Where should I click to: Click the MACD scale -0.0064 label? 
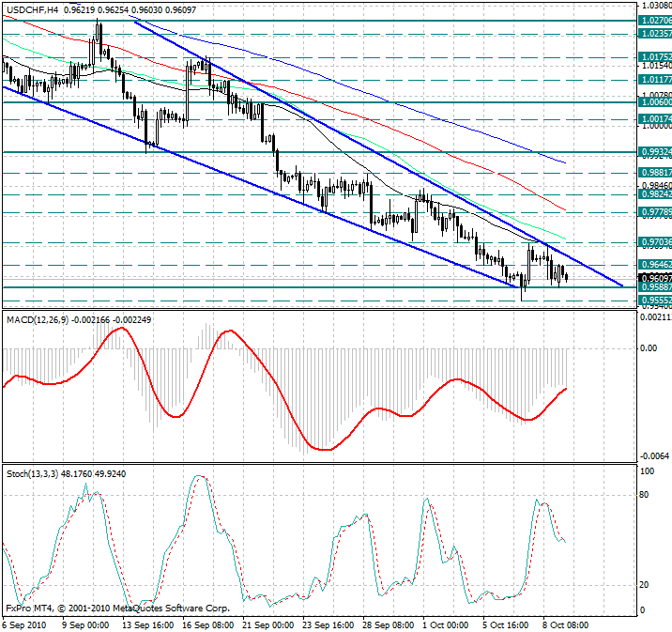tap(654, 455)
